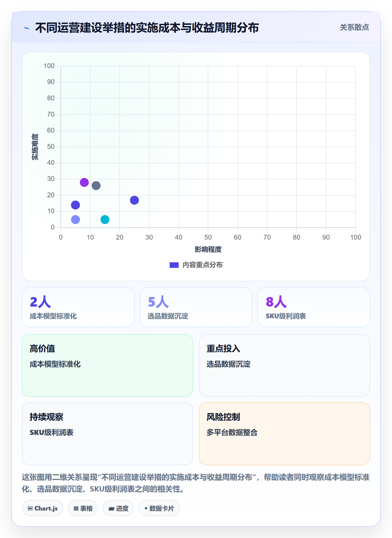Click the square icon in the Chart.js chip
The width and height of the screenshot is (392, 538).
click(x=30, y=509)
